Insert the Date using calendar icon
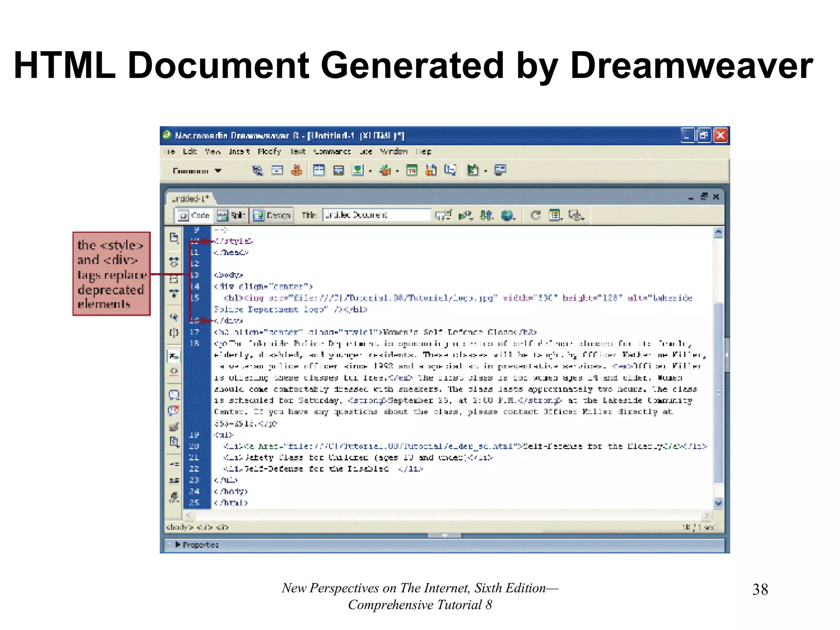Image resolution: width=840 pixels, height=630 pixels. pyautogui.click(x=412, y=170)
